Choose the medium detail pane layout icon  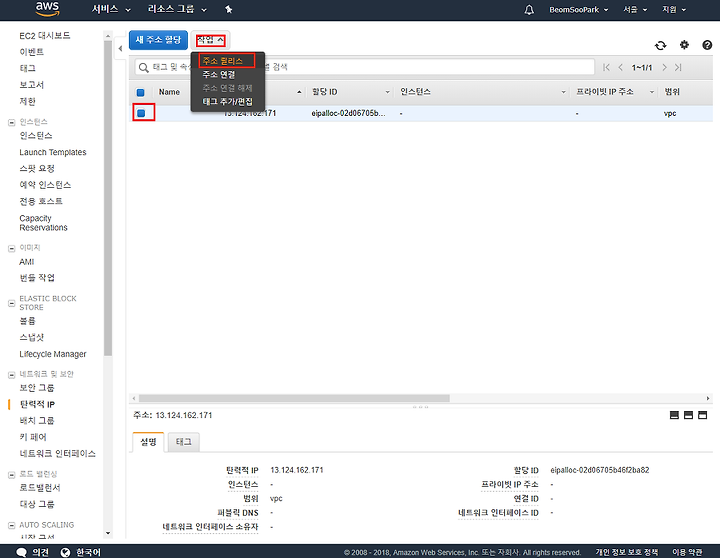pos(688,415)
